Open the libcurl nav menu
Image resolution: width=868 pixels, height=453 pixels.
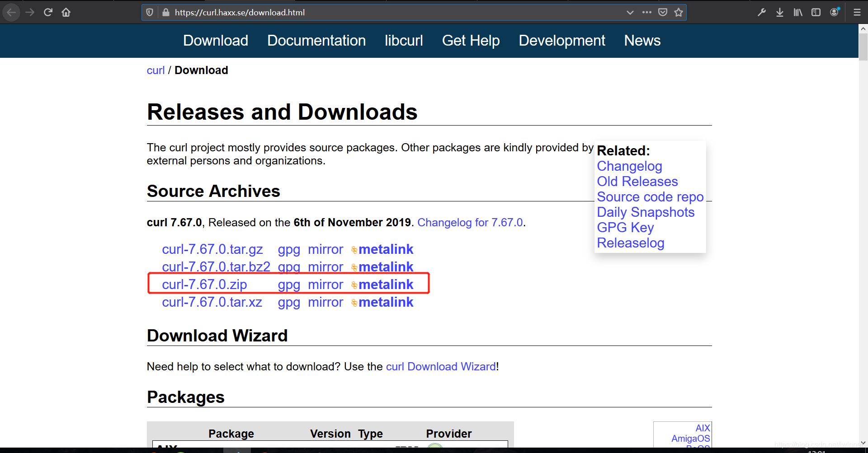tap(404, 41)
